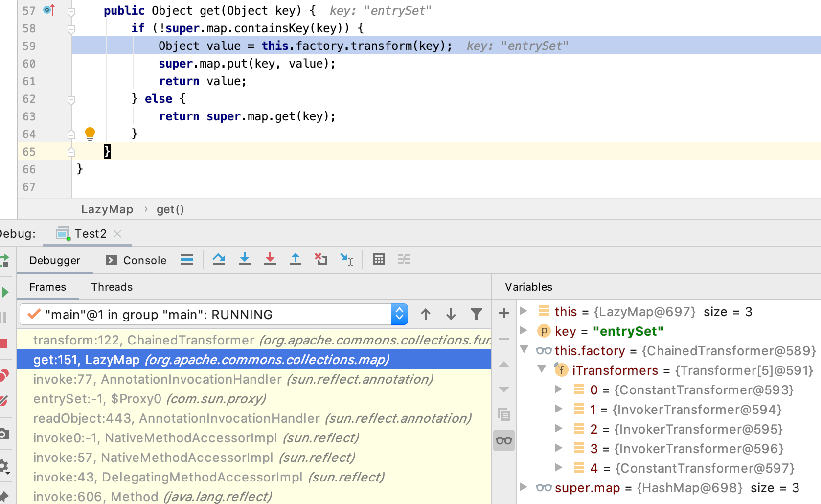Expand element 2 InvokerTransformer@595

point(559,428)
